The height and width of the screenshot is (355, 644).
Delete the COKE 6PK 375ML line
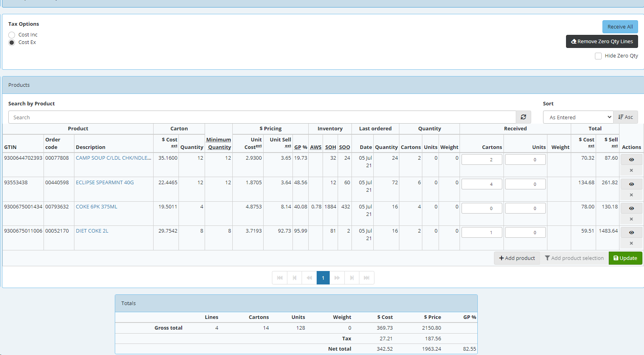pyautogui.click(x=631, y=219)
